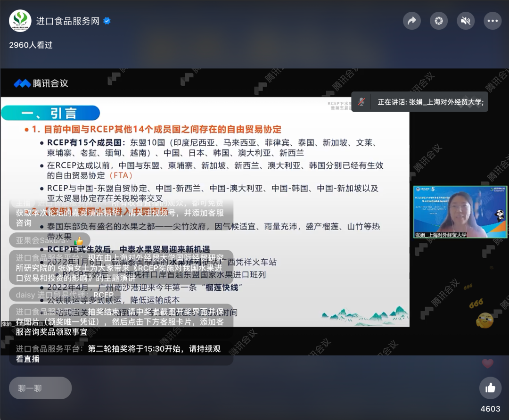Viewport: 509px width, 420px height.
Task: Click the slide title about RCEP 14个成员国
Action: [x=156, y=130]
